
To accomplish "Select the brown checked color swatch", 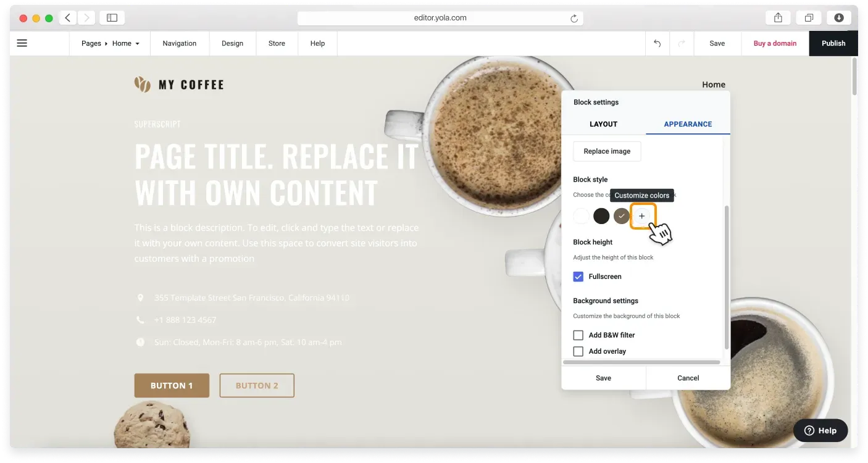I will tap(622, 216).
